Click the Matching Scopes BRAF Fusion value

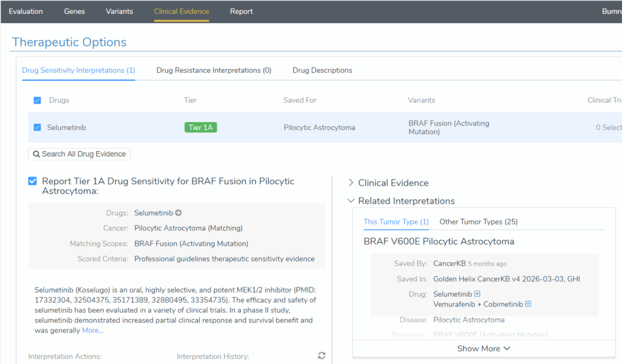(191, 244)
